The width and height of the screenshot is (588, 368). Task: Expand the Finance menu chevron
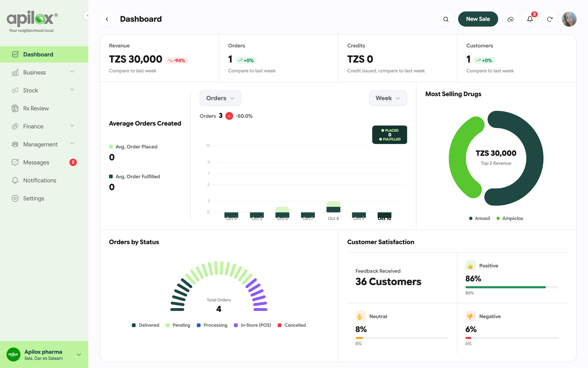(x=72, y=126)
